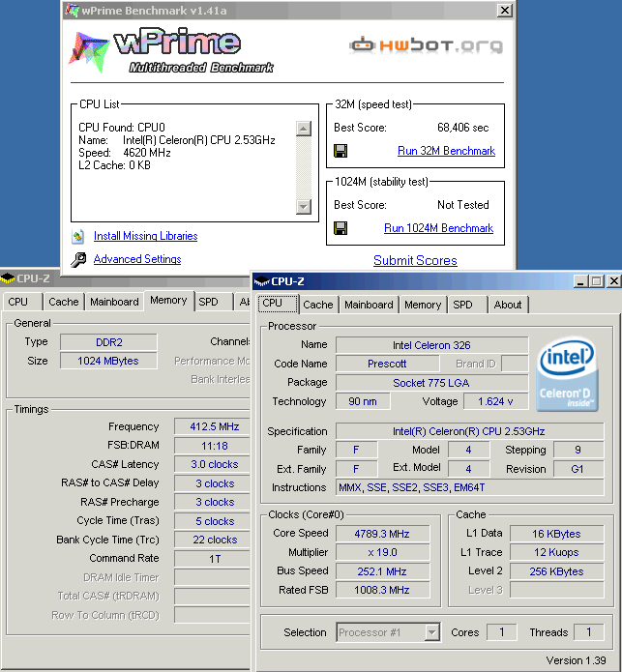The height and width of the screenshot is (672, 622).
Task: Click Bank Cycle Time value 22 clocks
Action: [213, 540]
